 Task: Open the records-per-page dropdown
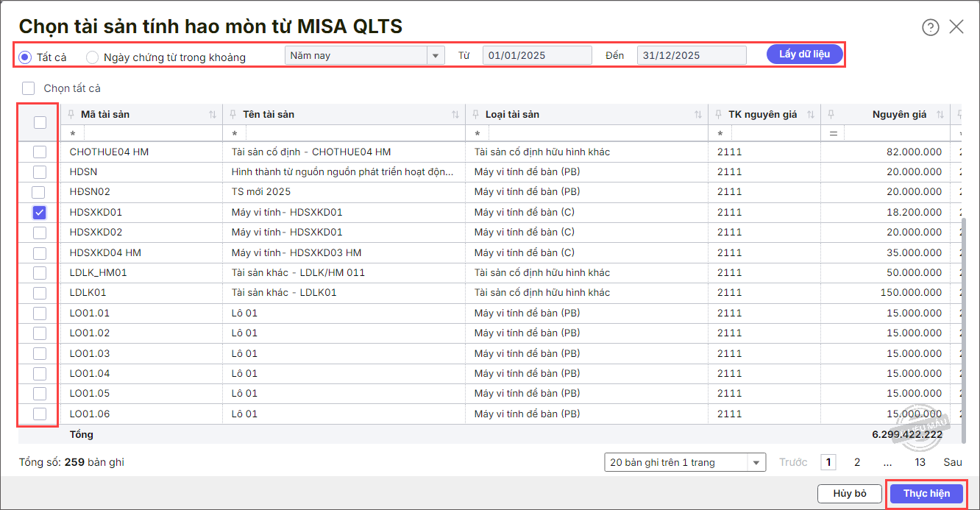[x=756, y=463]
